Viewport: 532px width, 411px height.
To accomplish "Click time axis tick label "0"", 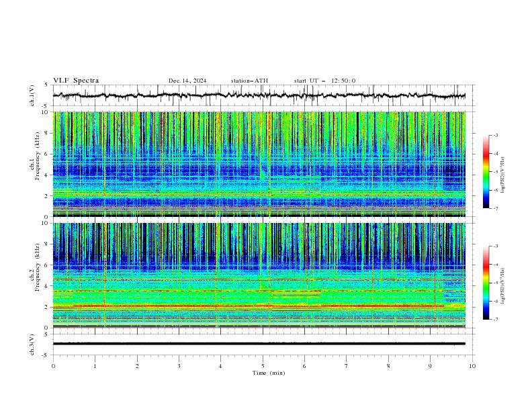I will point(53,366).
